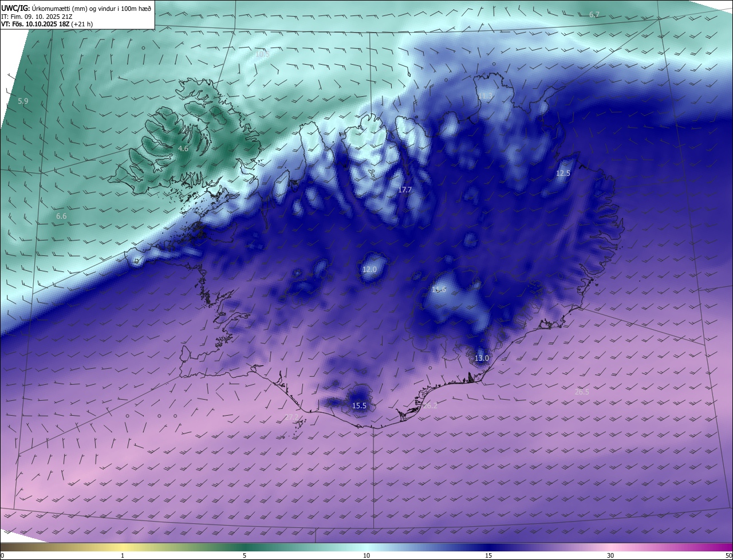Select the 13.0 value label

pos(482,358)
